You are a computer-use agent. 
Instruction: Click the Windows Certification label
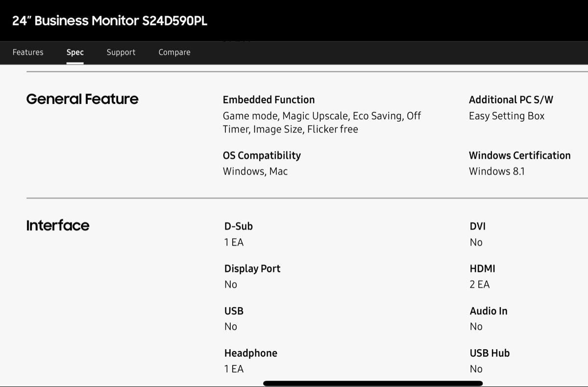click(x=520, y=155)
